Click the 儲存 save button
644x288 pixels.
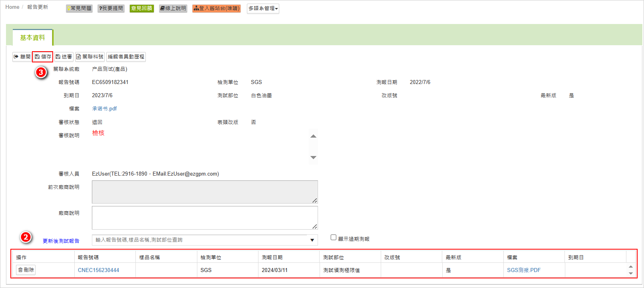[43, 57]
